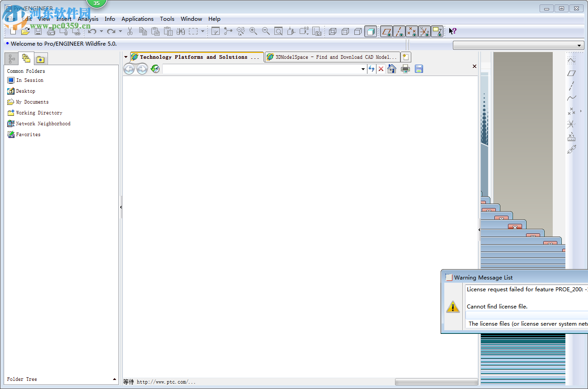Click the browser Refresh arrows icon
Screen dimensions: 588x389
tap(372, 69)
